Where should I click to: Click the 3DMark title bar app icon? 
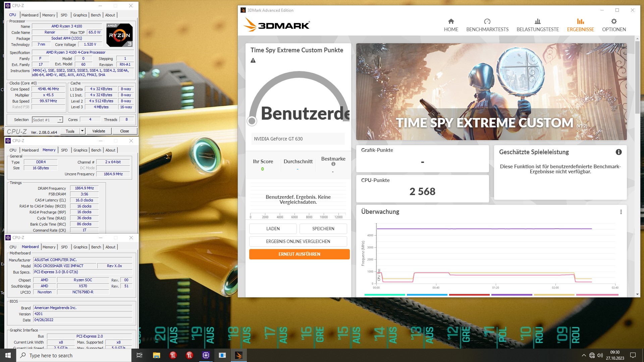[x=243, y=10]
